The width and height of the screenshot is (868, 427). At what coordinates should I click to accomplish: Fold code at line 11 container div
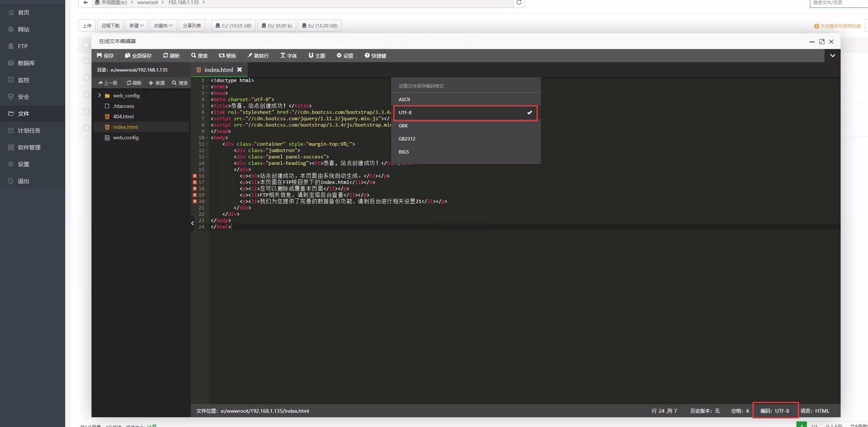click(207, 144)
